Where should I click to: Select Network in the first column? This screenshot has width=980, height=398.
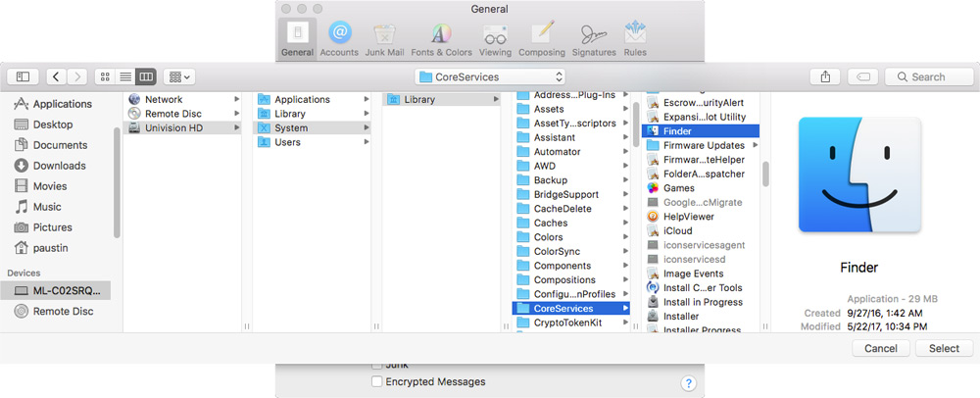183,99
